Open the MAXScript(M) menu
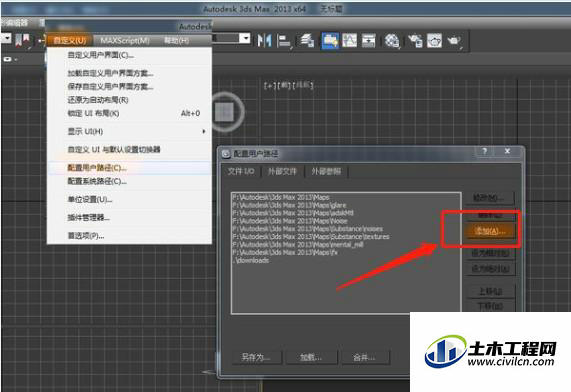 [x=125, y=40]
